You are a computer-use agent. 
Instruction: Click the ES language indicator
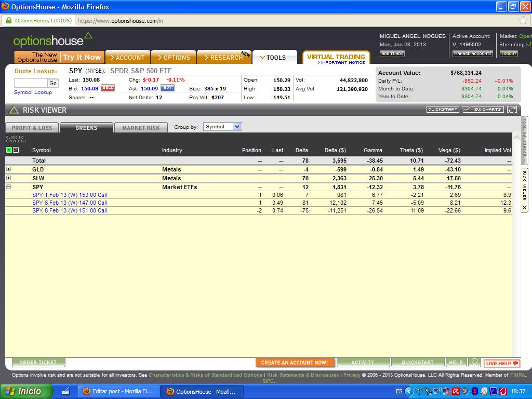[x=399, y=391]
